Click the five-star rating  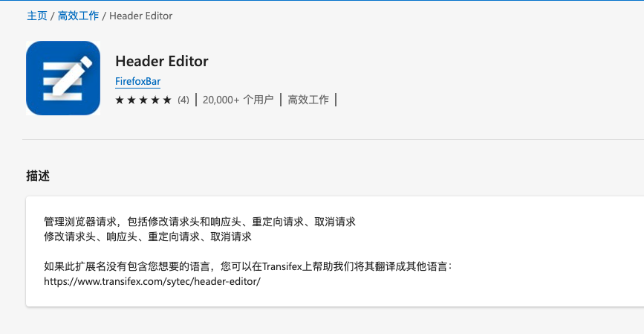pos(143,100)
